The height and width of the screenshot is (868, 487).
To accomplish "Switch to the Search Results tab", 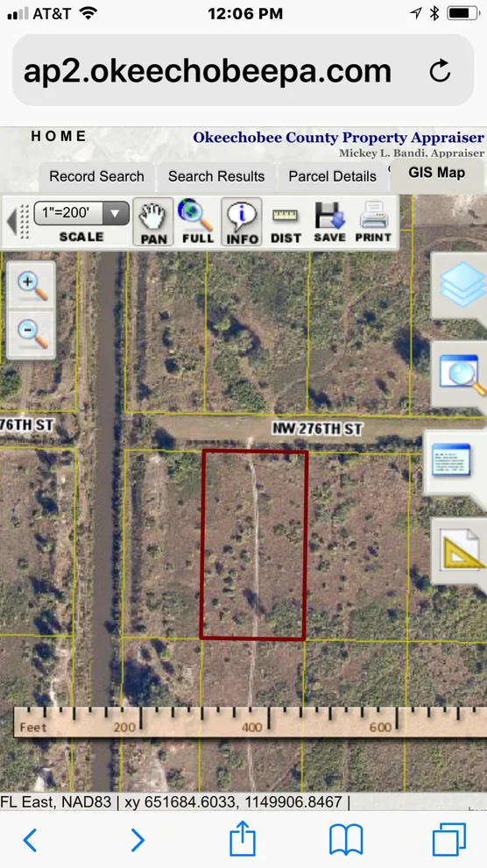I will click(x=216, y=176).
